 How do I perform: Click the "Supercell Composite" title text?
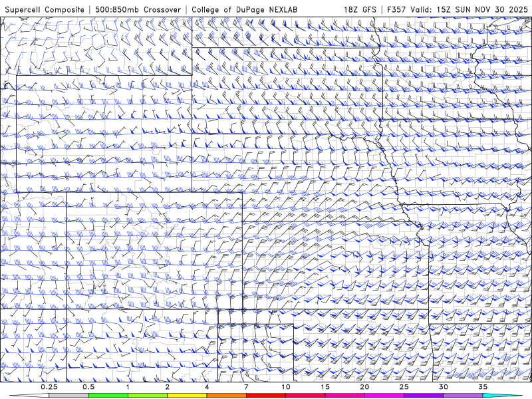point(45,10)
